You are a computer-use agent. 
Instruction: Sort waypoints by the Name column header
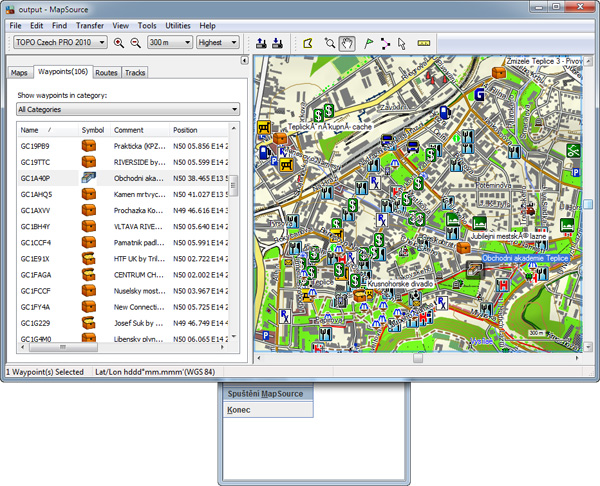coord(30,130)
